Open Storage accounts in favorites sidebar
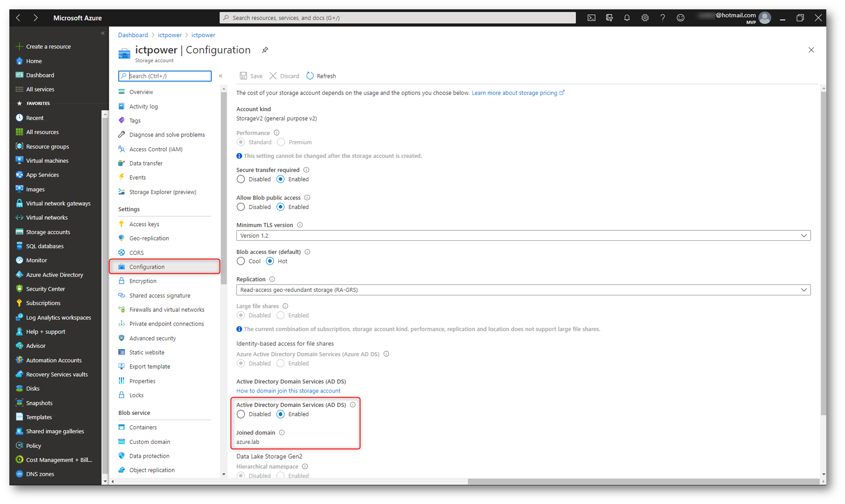Viewport: 845px width, 504px height. pos(48,232)
